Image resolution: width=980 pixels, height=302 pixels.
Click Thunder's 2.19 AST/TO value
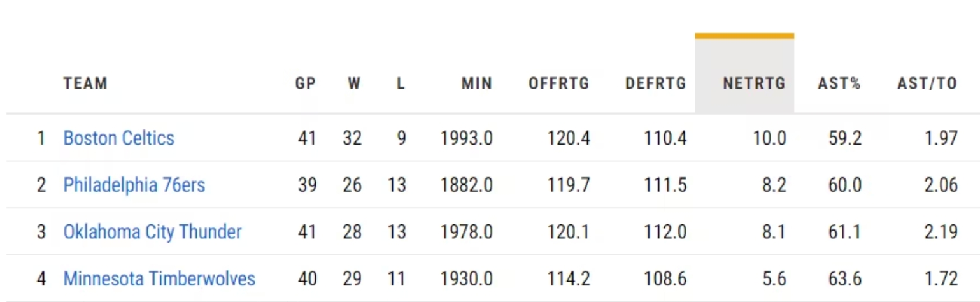pyautogui.click(x=941, y=232)
